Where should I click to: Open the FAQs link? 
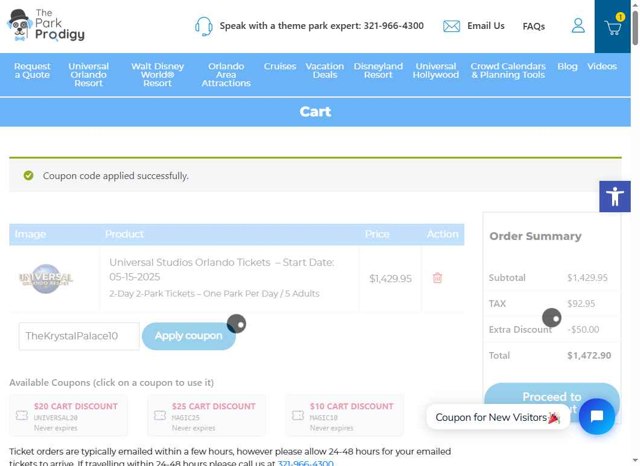pos(533,27)
